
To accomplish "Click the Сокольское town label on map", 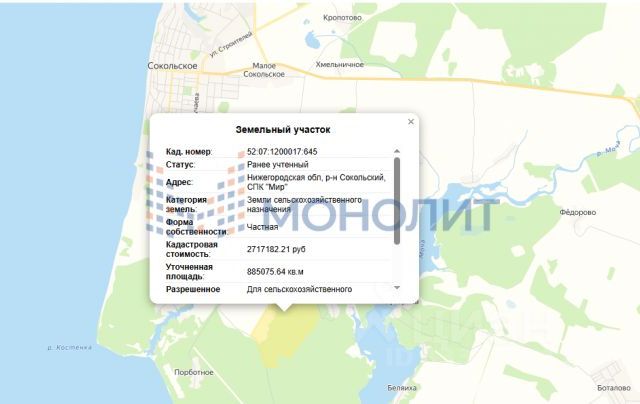I will coord(172,66).
